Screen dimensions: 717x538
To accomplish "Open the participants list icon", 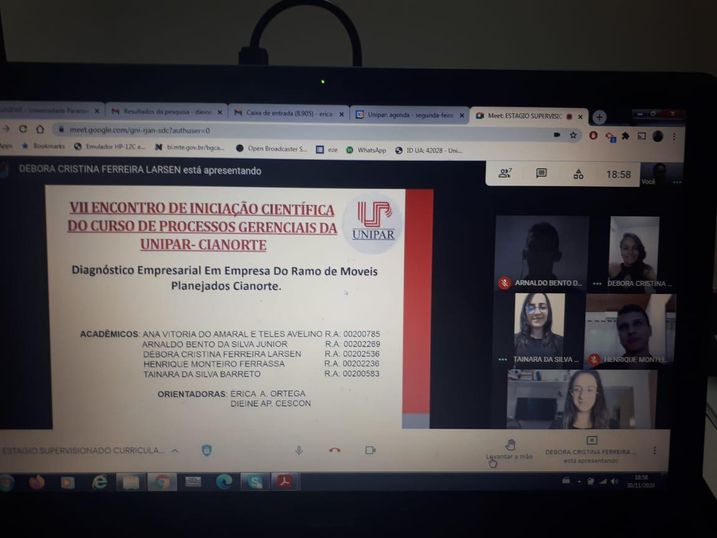I will (x=505, y=173).
